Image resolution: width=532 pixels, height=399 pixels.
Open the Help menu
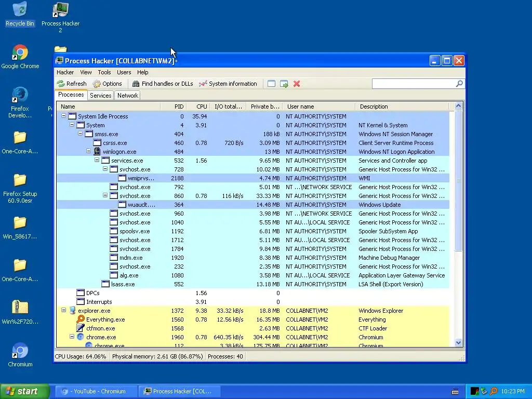(142, 72)
